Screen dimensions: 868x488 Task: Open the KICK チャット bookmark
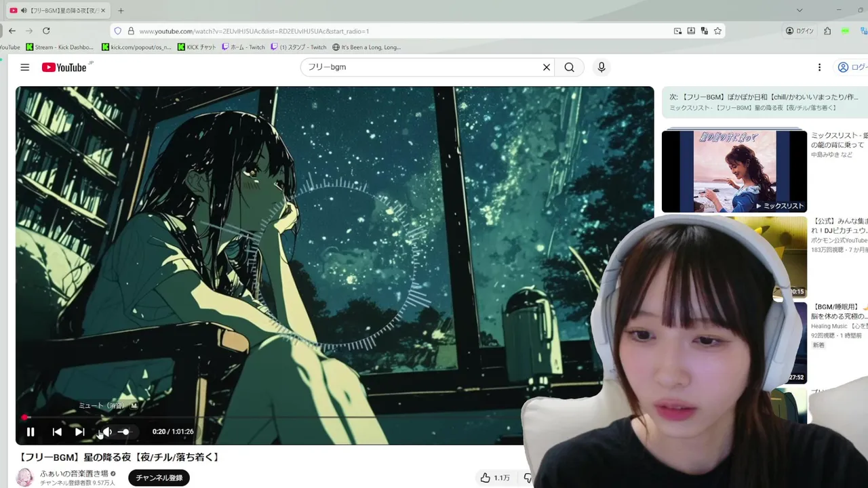click(x=197, y=47)
